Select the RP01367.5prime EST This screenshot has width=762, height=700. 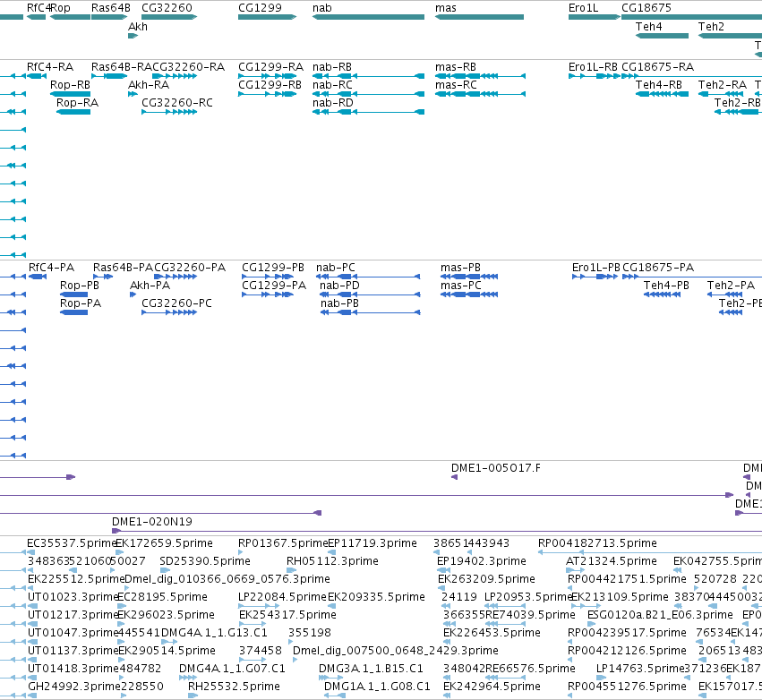(241, 551)
